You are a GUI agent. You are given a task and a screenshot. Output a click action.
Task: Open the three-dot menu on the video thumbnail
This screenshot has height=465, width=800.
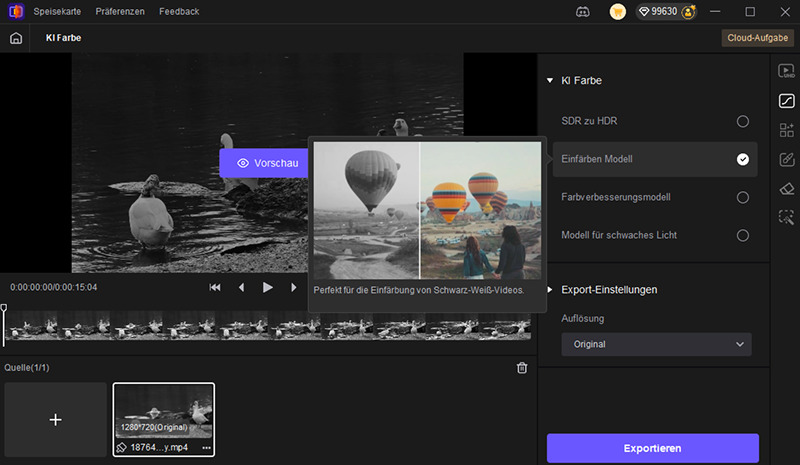pos(206,448)
